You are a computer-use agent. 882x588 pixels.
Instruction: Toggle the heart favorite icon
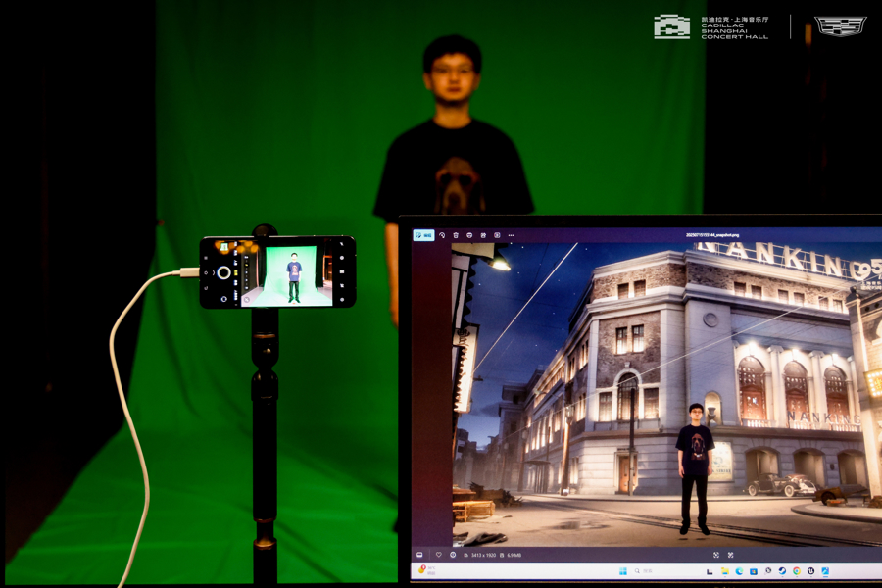click(x=439, y=555)
